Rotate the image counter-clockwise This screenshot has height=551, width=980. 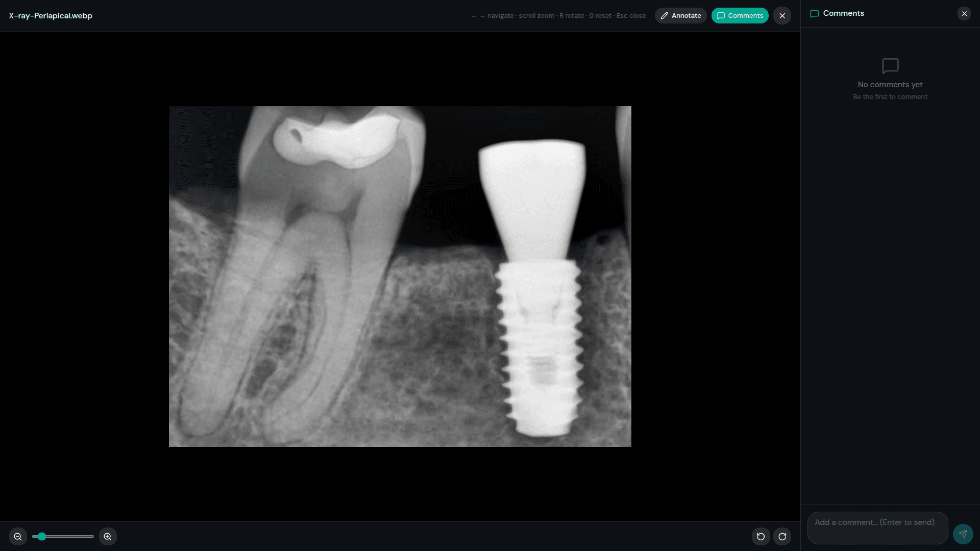pos(761,536)
